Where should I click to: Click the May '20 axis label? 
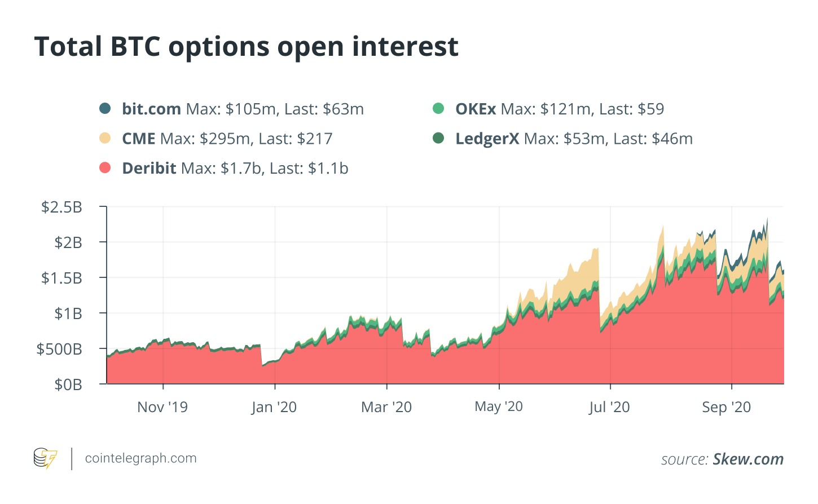tap(499, 406)
